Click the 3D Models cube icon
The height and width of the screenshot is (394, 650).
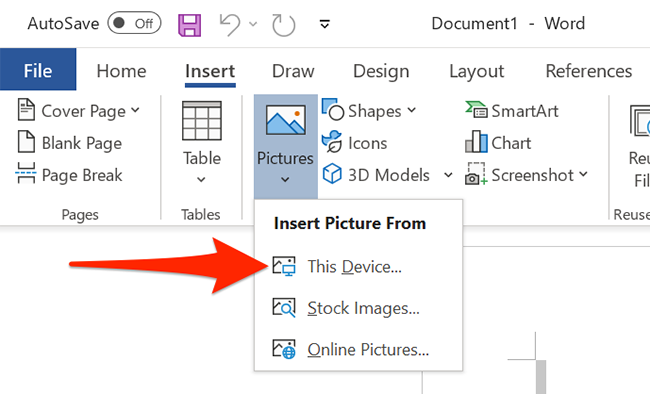click(x=332, y=173)
